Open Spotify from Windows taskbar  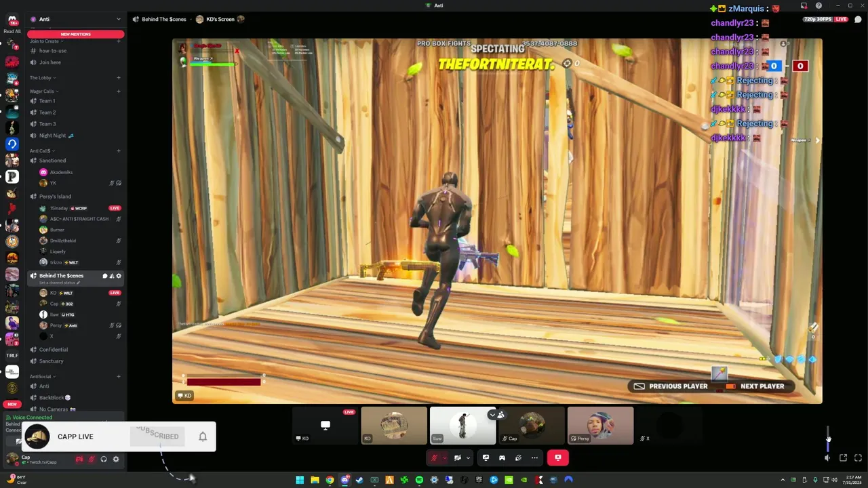point(419,480)
